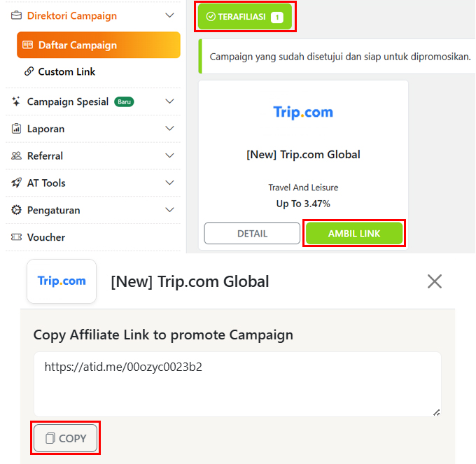Close the Trip.com Global dialog
Viewport: 476px width, 464px height.
point(435,281)
